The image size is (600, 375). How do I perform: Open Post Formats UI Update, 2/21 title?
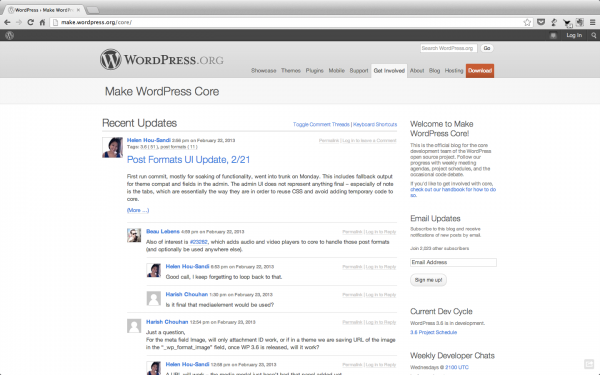(x=188, y=160)
